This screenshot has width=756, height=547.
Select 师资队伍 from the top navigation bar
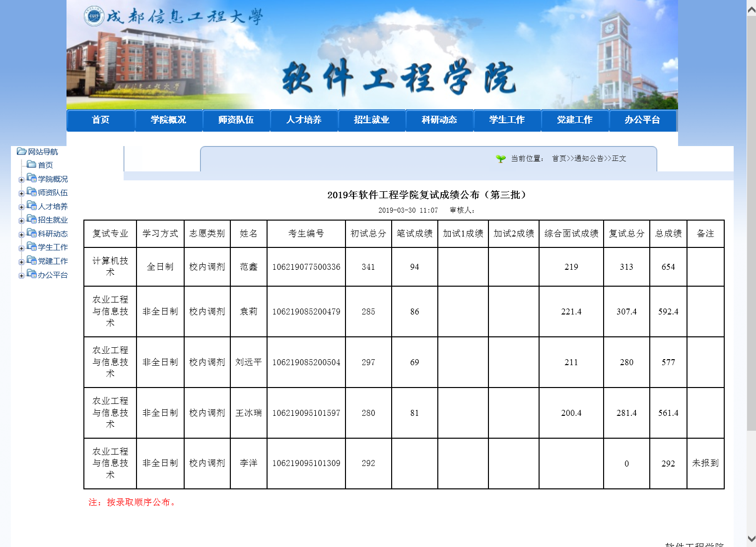click(x=236, y=120)
